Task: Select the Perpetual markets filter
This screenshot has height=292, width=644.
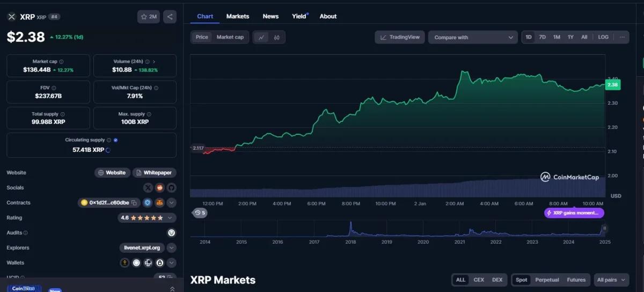Action: pyautogui.click(x=547, y=280)
